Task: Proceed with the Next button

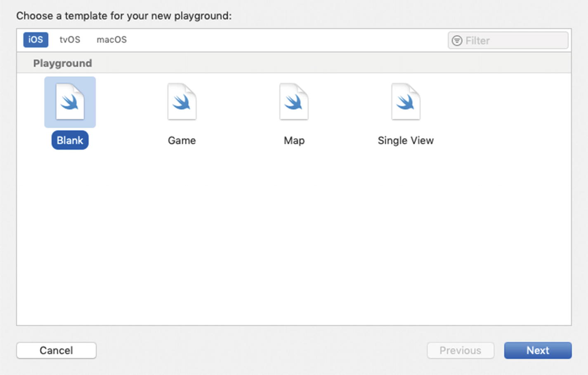Action: coord(538,350)
